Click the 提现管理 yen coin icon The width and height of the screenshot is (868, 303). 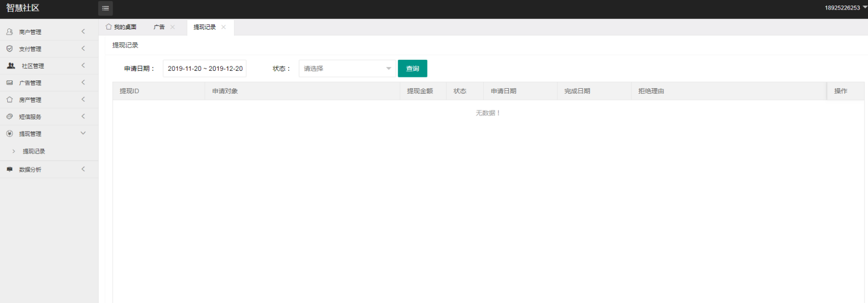point(9,134)
